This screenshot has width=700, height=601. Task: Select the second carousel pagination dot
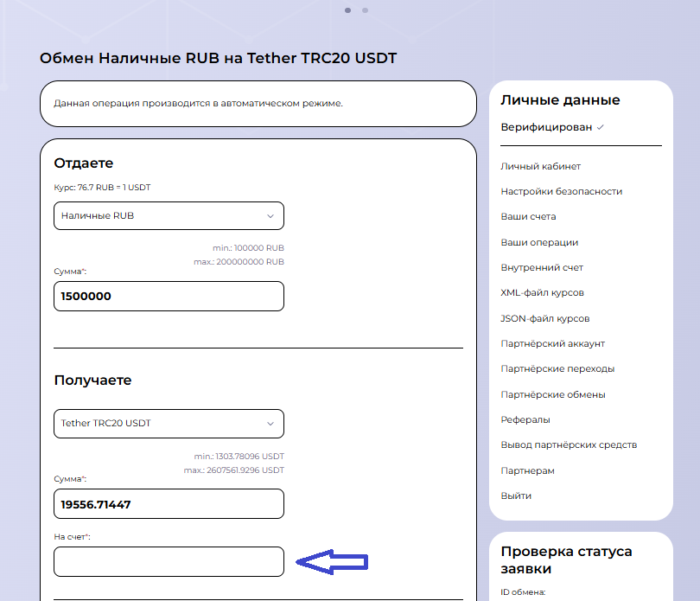point(365,10)
